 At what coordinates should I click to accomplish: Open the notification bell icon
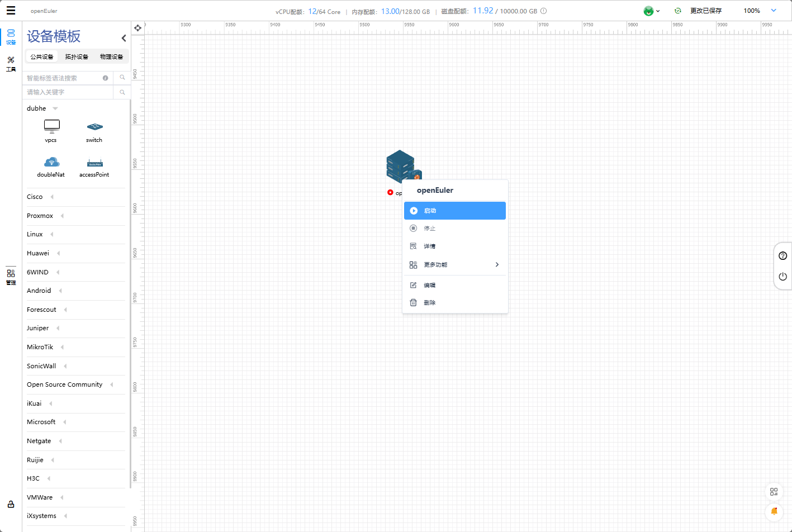coord(774,511)
